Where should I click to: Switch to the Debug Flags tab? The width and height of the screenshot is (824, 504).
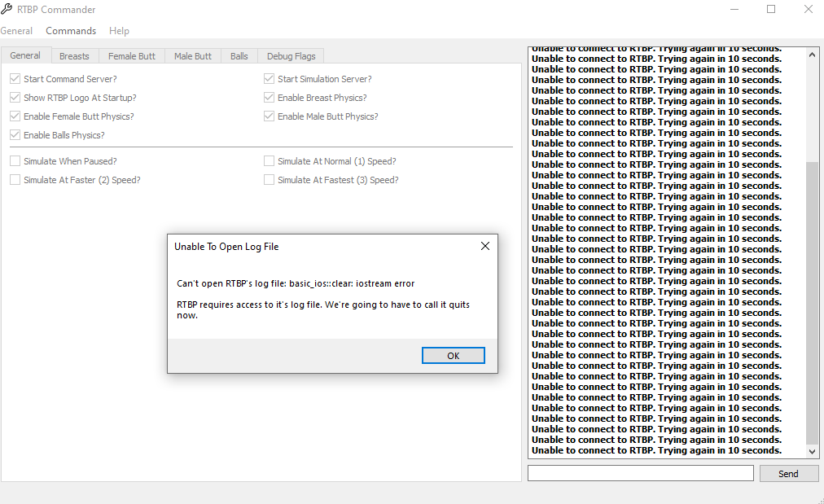(x=291, y=56)
